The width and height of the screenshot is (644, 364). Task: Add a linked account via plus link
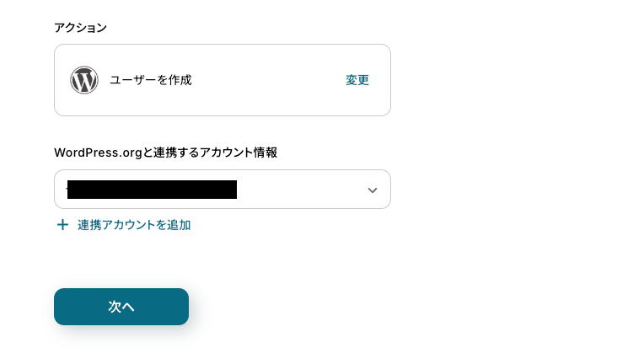(x=123, y=225)
